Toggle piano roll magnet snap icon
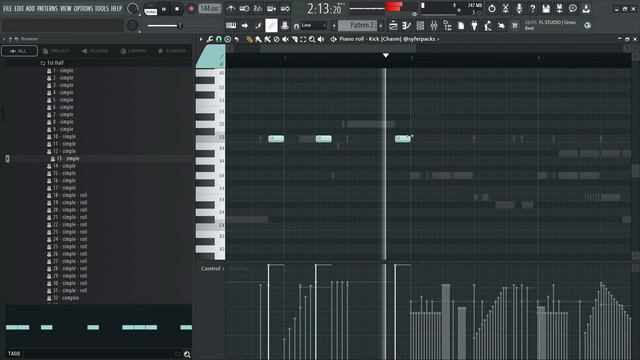This screenshot has height=360, width=640. click(219, 39)
